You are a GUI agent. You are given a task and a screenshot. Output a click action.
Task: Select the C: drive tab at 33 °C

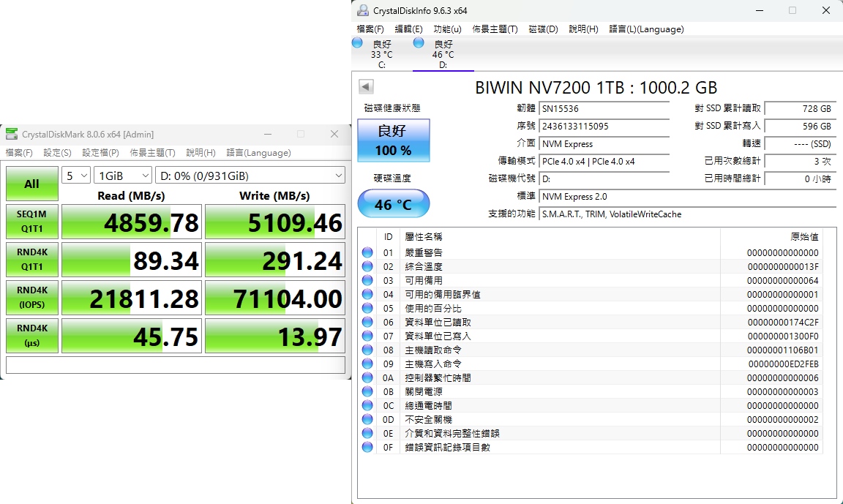382,54
